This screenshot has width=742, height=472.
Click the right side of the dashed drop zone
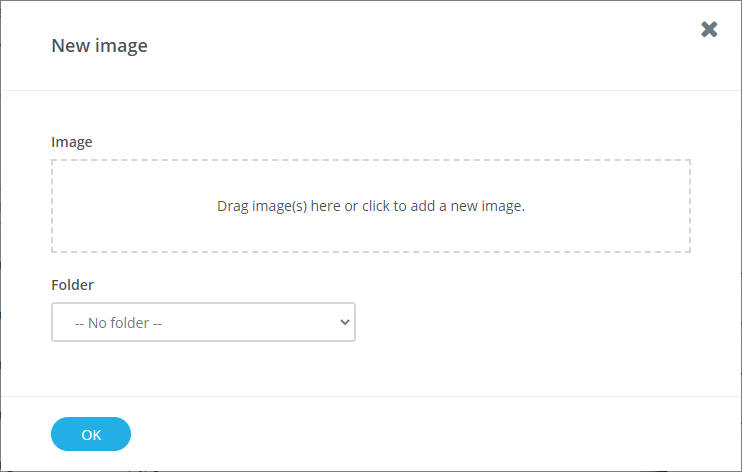click(630, 206)
